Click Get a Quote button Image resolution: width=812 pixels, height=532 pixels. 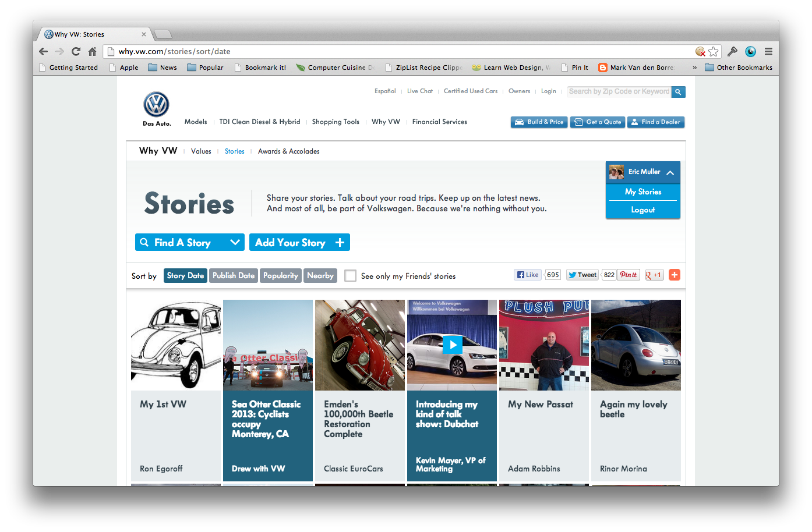click(x=598, y=122)
